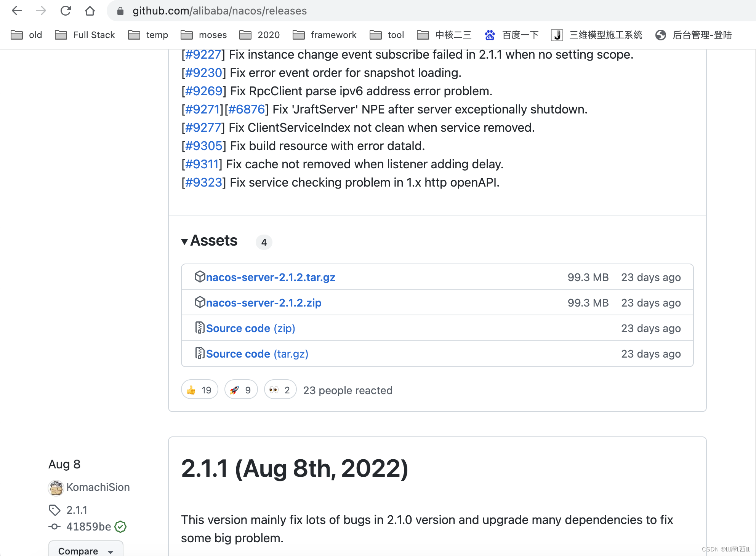The width and height of the screenshot is (756, 556).
Task: Open the 'temp' bookmarks folder
Action: tap(148, 35)
